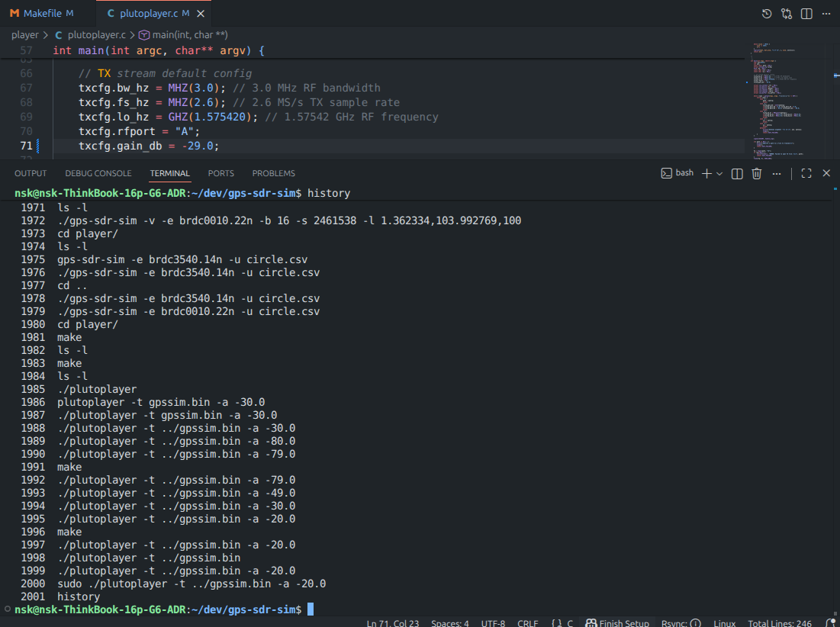840x627 pixels.
Task: Open terminal panel more actions ellipsis
Action: click(776, 173)
